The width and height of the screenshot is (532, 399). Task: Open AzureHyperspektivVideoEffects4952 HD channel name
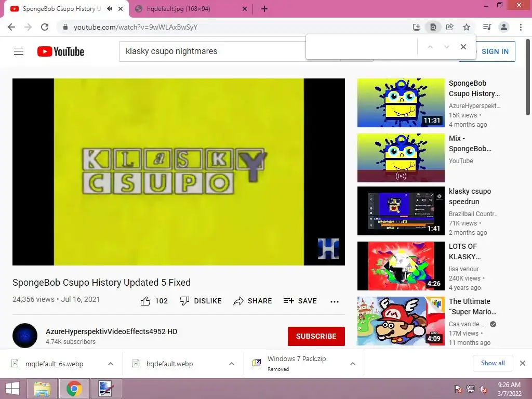(111, 331)
